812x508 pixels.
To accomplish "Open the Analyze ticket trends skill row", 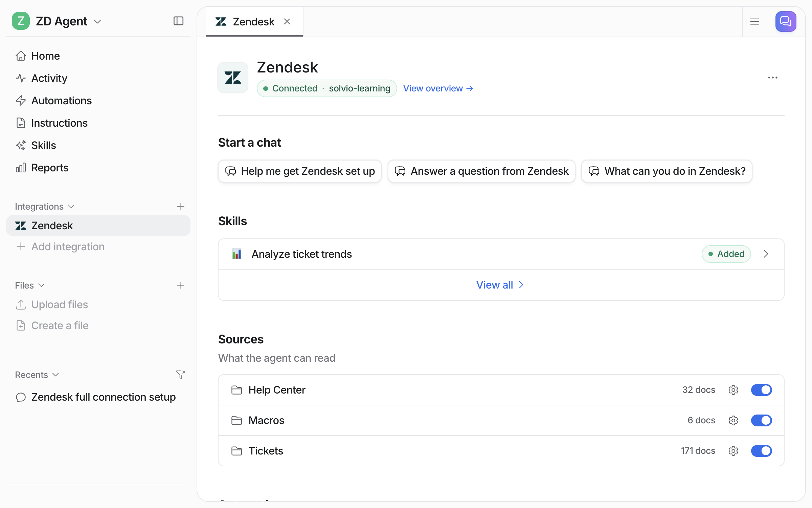I will (x=501, y=254).
